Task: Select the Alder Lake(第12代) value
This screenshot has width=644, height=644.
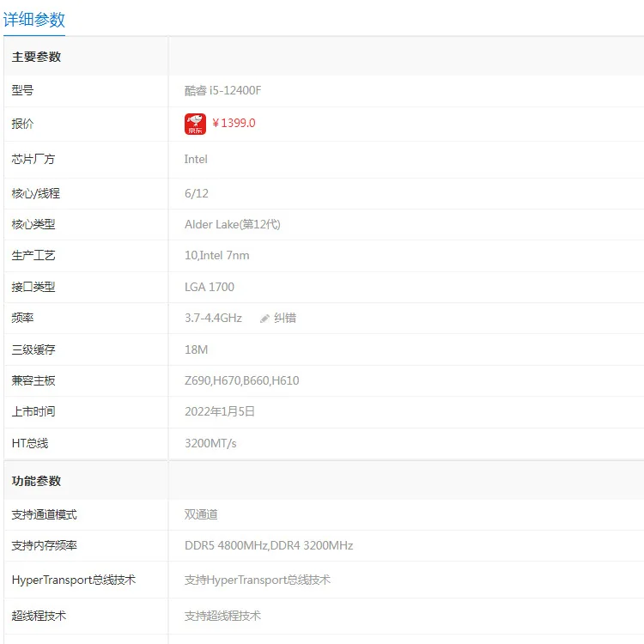Action: pos(233,225)
